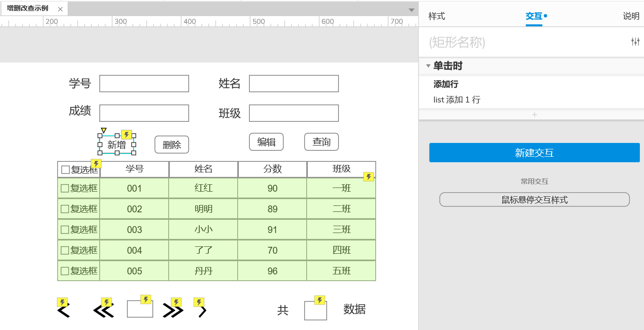Click the yellow selection indicator triangle above 新增

103,131
